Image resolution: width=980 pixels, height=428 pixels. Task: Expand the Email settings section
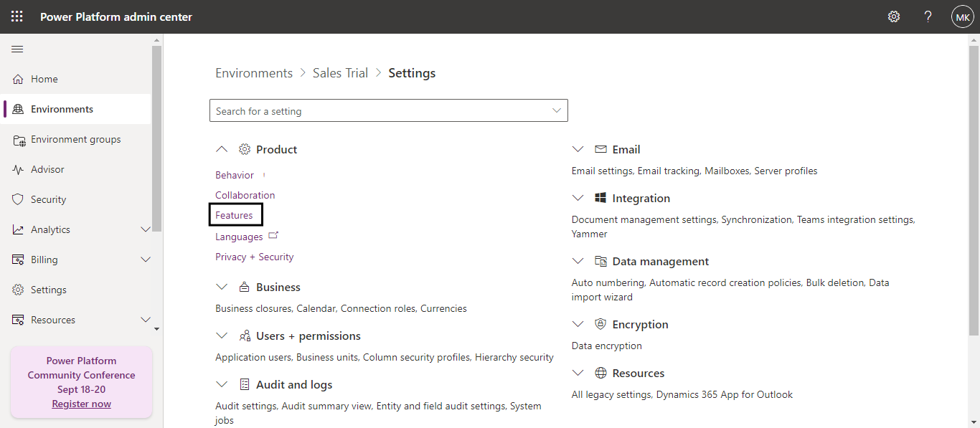coord(578,149)
